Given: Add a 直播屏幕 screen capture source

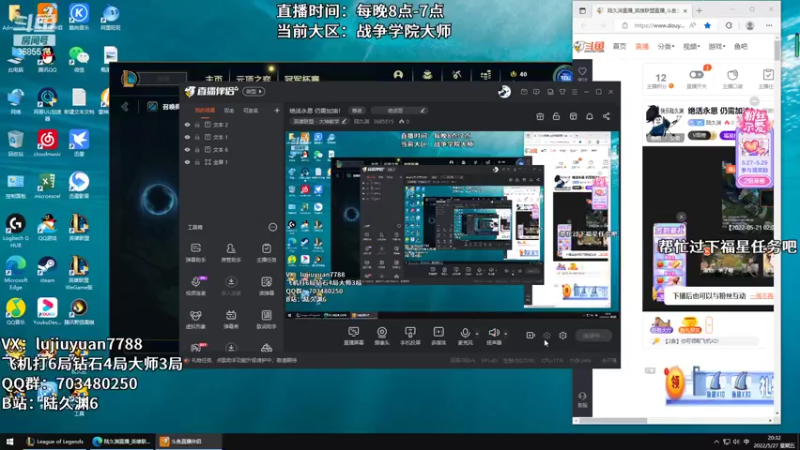Looking at the screenshot, I should 353,336.
